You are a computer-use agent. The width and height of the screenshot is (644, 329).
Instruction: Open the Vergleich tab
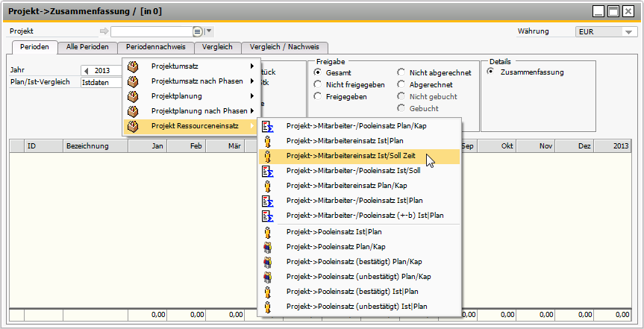pyautogui.click(x=217, y=47)
